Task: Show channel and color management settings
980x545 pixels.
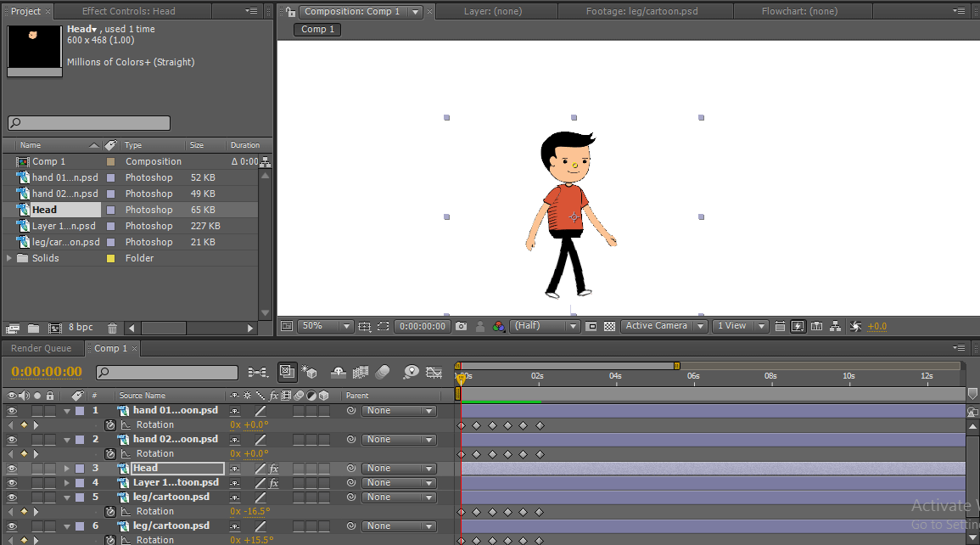Action: click(x=499, y=326)
